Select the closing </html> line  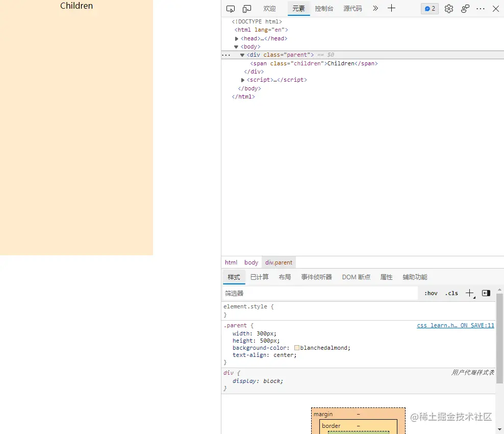pyautogui.click(x=243, y=97)
